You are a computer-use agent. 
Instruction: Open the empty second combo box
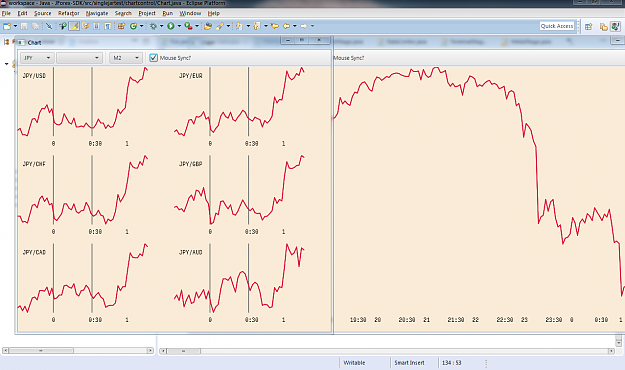[79, 58]
